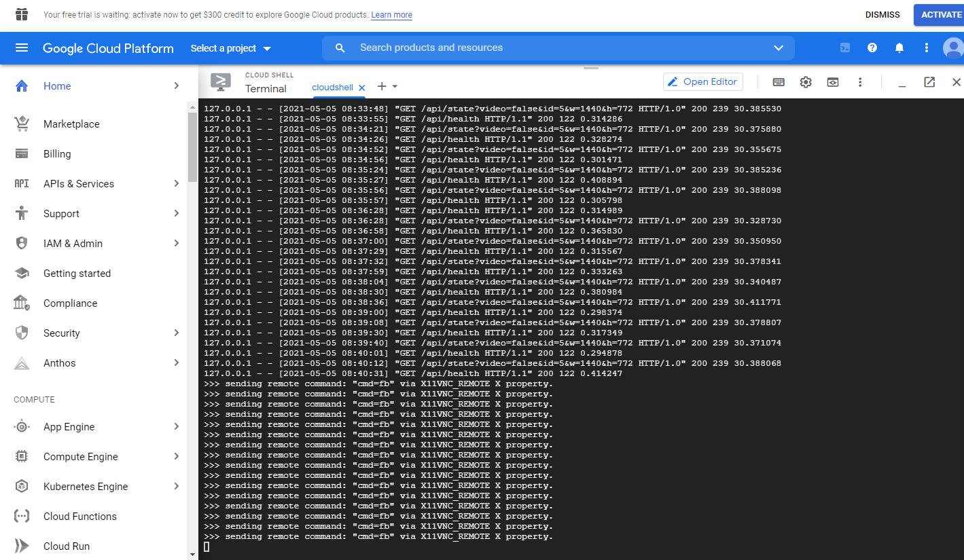Open the hamburger navigation menu
This screenshot has width=964, height=560.
(22, 48)
